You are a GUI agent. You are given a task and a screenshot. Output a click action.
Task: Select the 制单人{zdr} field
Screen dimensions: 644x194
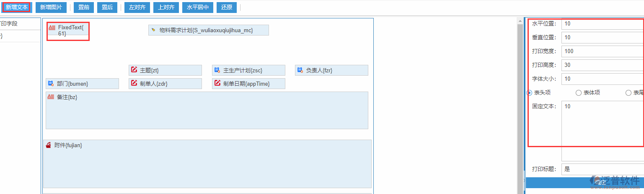(x=165, y=84)
